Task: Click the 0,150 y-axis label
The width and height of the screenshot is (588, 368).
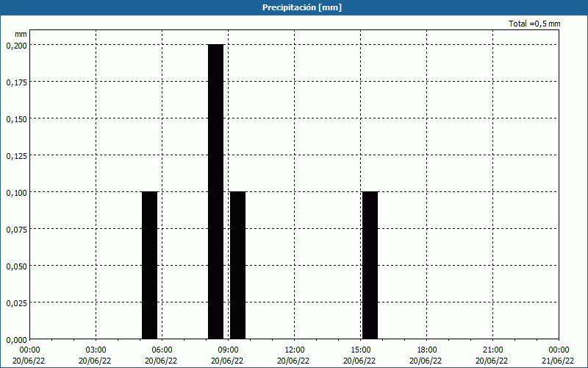Action: coord(16,119)
